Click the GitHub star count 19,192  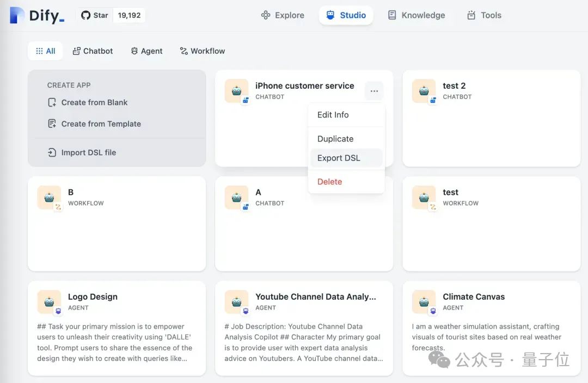click(129, 15)
